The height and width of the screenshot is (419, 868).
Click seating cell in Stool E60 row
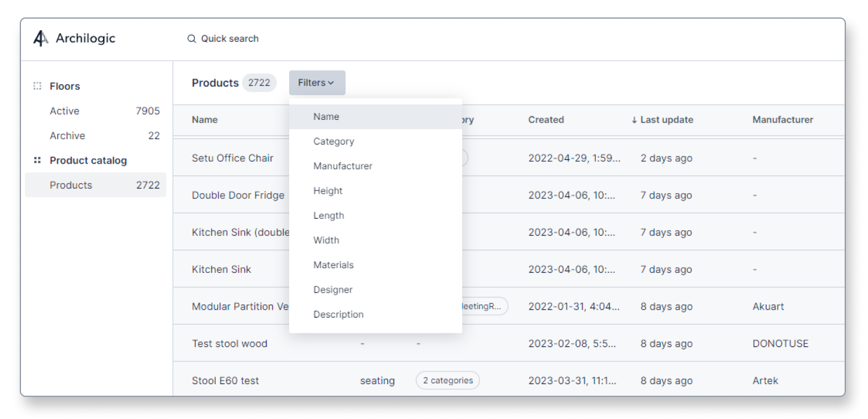(x=378, y=381)
